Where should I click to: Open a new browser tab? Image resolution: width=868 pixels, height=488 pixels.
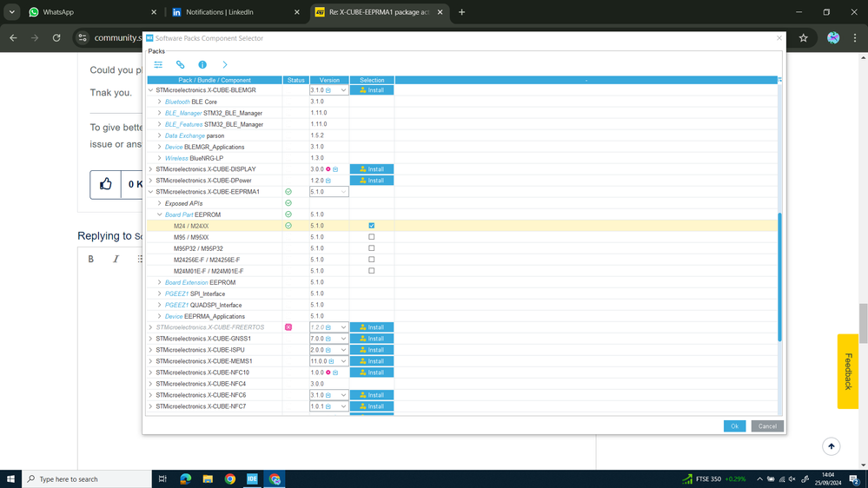pos(461,11)
